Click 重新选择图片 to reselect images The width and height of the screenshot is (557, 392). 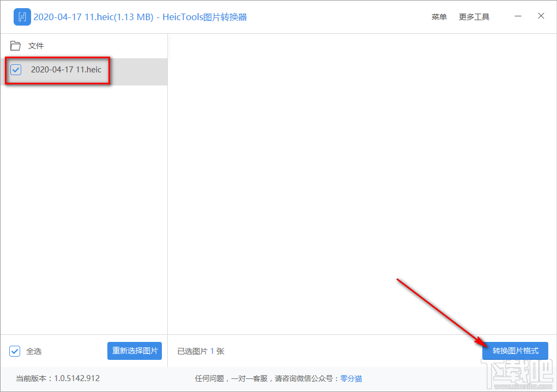(134, 351)
